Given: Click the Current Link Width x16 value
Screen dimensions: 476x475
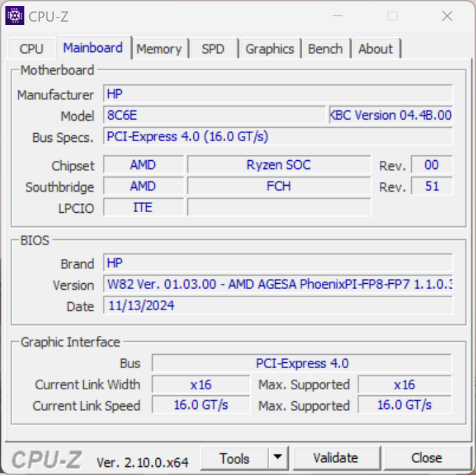Looking at the screenshot, I should click(x=201, y=384).
